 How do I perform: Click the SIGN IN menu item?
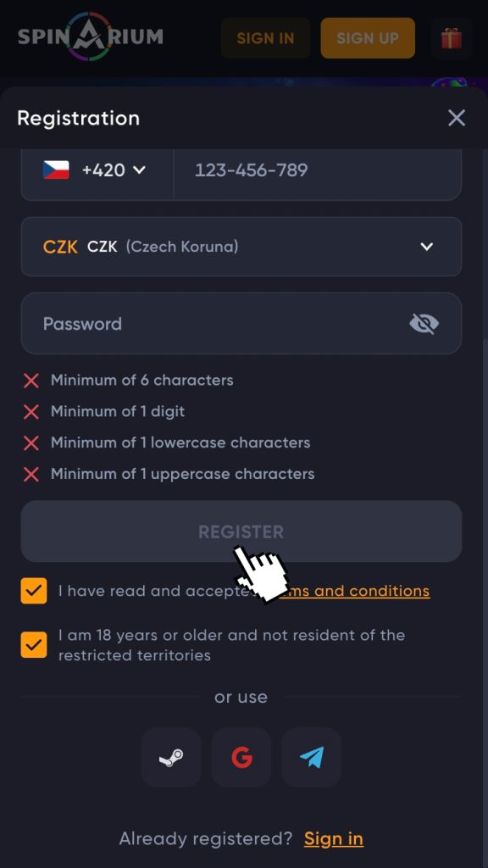pyautogui.click(x=265, y=38)
